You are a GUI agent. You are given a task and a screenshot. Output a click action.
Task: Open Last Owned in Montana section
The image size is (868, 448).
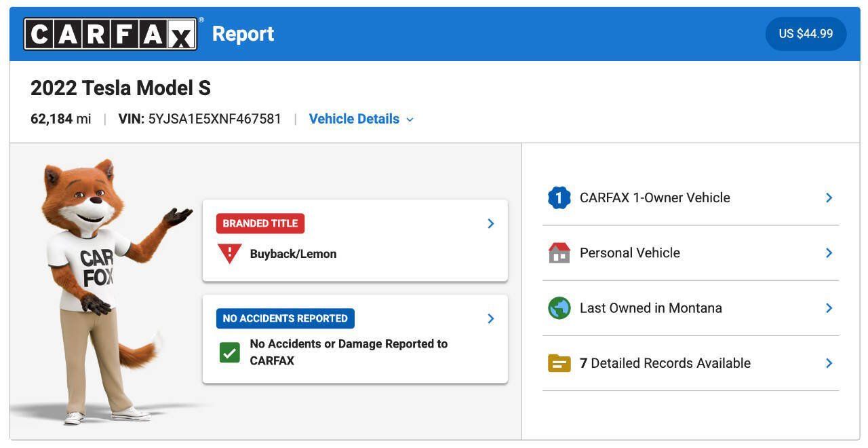[690, 308]
